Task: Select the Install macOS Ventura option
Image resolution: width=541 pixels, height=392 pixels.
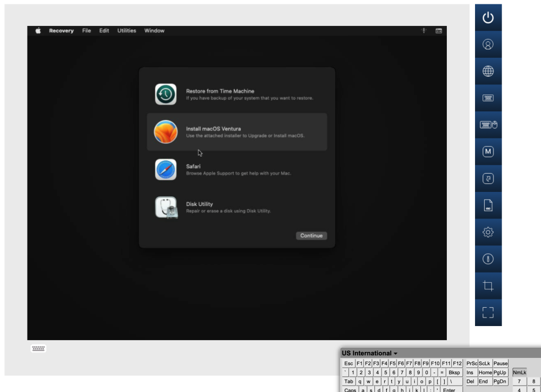Action: coord(237,132)
